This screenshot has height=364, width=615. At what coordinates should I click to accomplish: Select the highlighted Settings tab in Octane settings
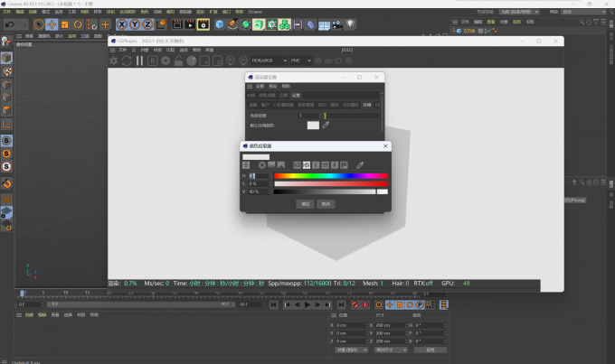(x=296, y=95)
